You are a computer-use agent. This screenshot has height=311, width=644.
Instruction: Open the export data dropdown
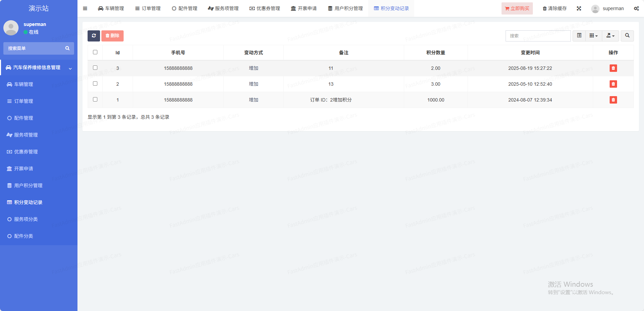click(x=610, y=36)
